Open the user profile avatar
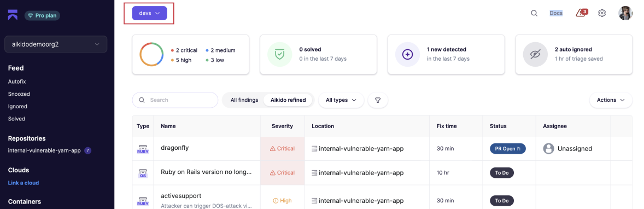 (625, 13)
